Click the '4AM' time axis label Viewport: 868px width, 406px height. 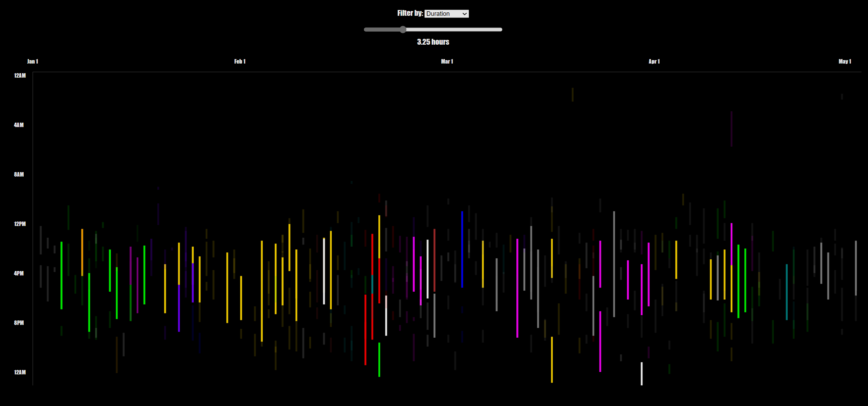(x=19, y=125)
